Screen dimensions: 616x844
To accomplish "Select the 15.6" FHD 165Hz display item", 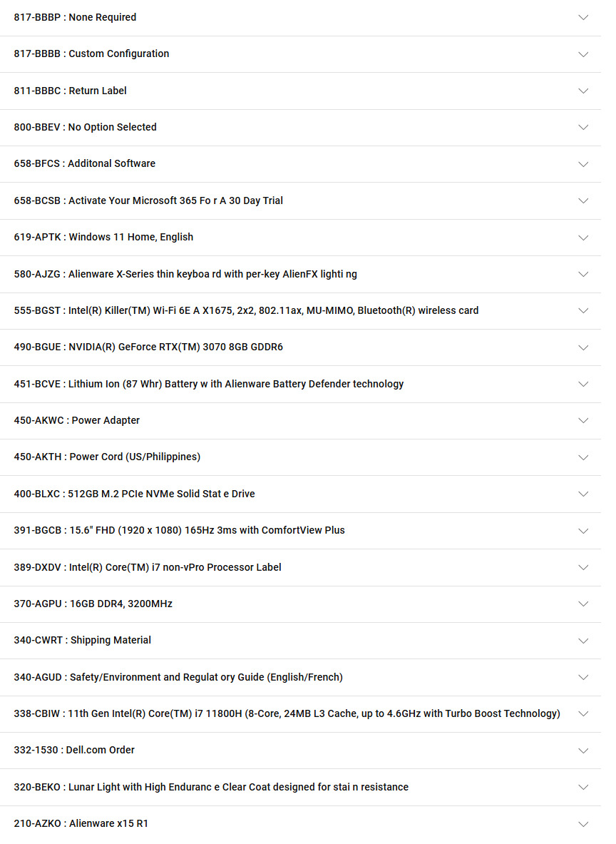I will click(180, 530).
